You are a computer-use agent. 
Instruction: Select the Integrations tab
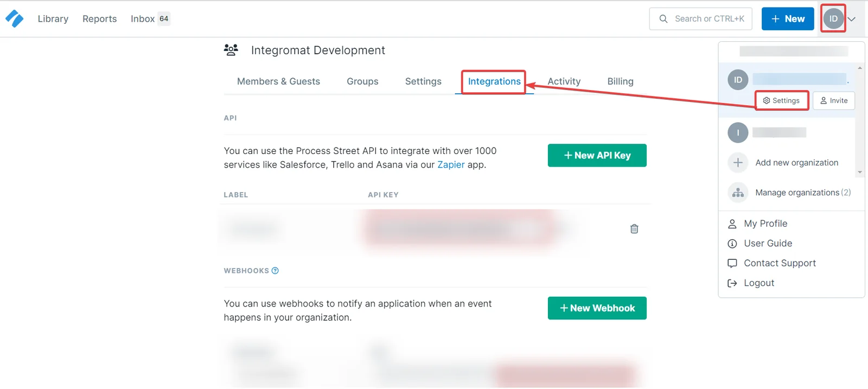click(x=494, y=81)
